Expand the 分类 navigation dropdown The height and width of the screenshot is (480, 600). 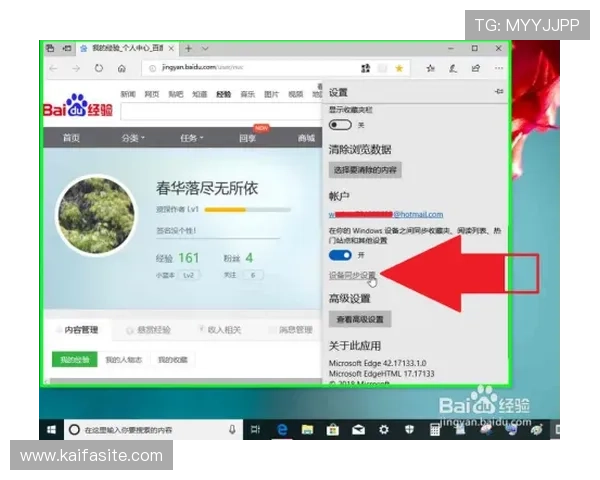click(x=133, y=138)
